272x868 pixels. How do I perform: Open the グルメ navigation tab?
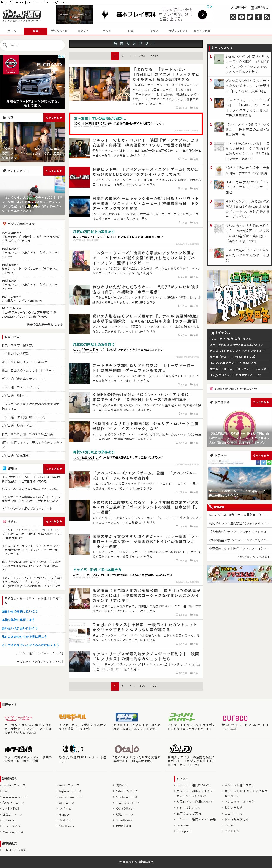click(107, 31)
